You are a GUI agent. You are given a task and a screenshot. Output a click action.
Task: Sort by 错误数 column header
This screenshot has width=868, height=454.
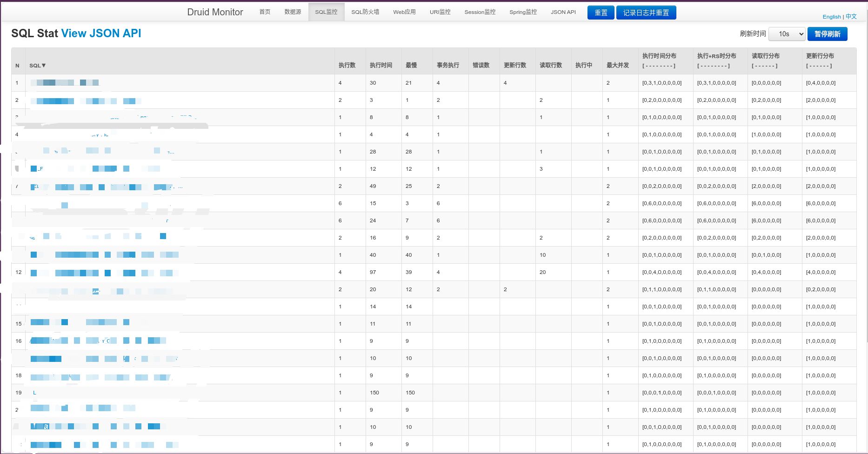click(x=481, y=65)
